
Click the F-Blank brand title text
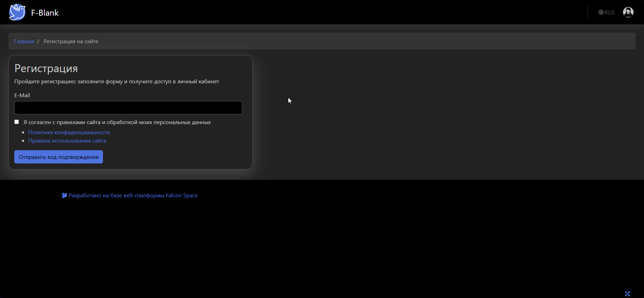pyautogui.click(x=45, y=13)
